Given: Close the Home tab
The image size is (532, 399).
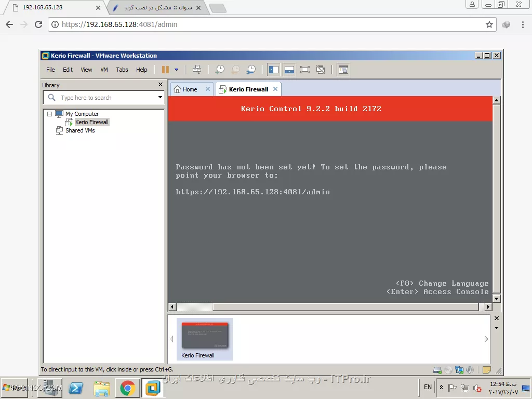Looking at the screenshot, I should (x=208, y=89).
